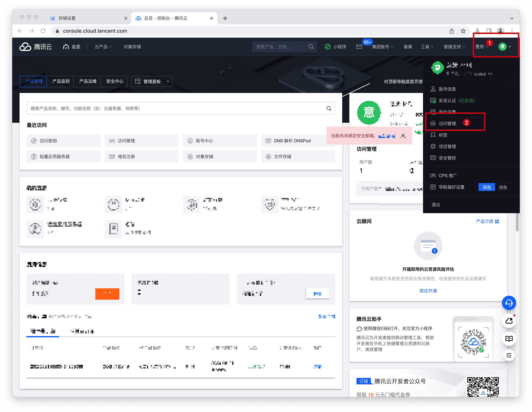Click the 账号信息 menu entry

pyautogui.click(x=443, y=89)
